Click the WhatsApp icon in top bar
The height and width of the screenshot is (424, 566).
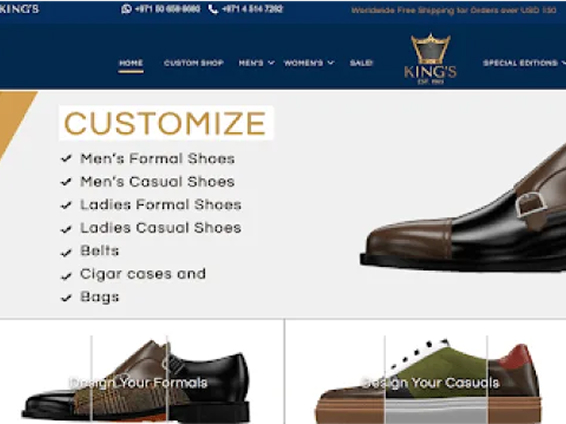(126, 9)
